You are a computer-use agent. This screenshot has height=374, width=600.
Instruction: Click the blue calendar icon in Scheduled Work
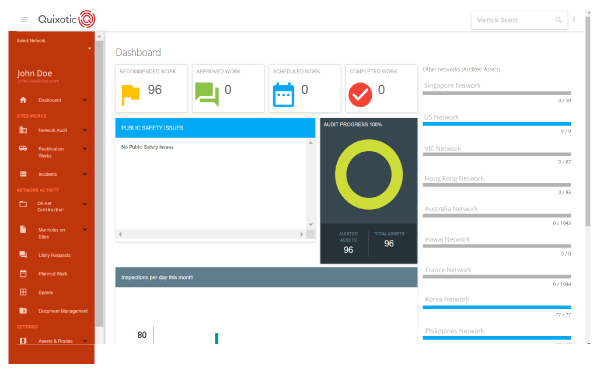coord(284,95)
